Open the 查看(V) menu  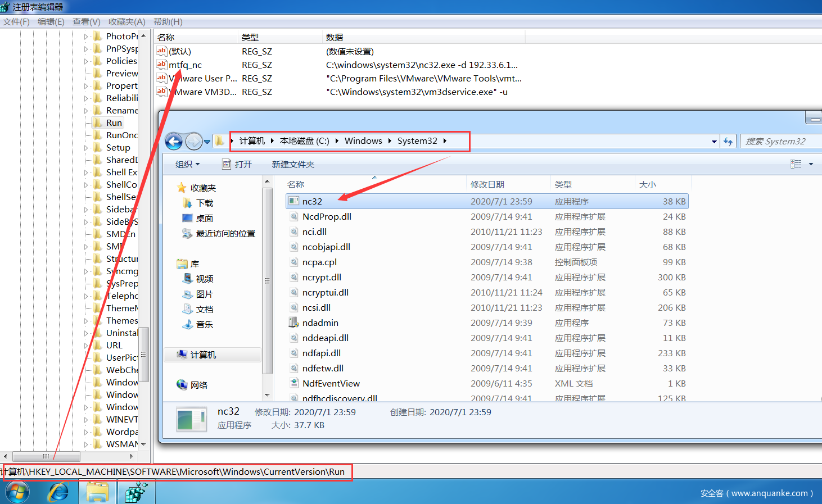coord(86,22)
